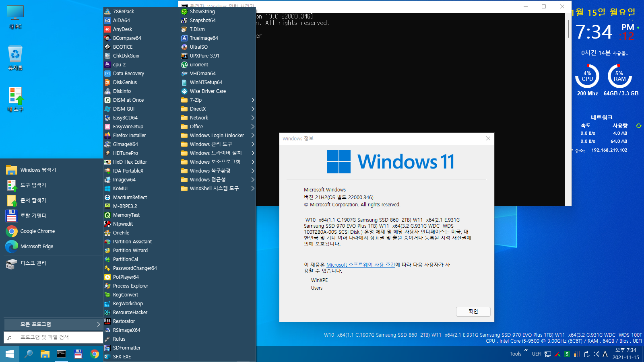Click the input language A indicator in tray

[605, 354]
